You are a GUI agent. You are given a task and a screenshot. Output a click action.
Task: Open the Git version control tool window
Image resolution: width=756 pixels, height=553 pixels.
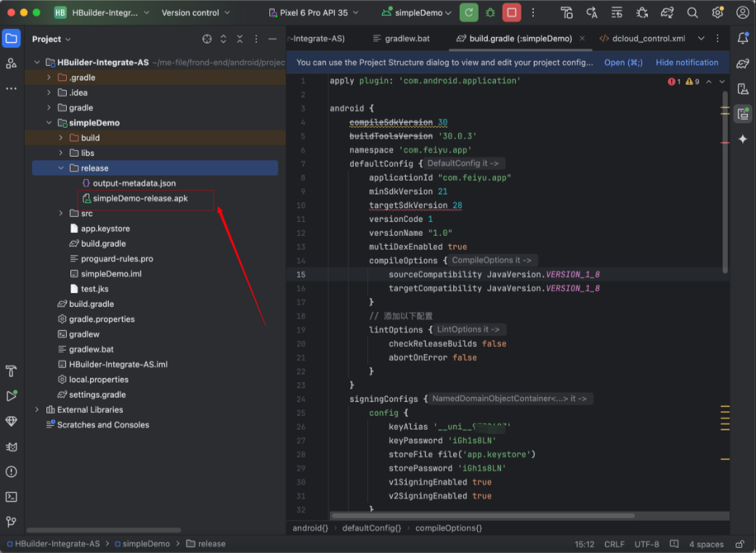coord(11,522)
